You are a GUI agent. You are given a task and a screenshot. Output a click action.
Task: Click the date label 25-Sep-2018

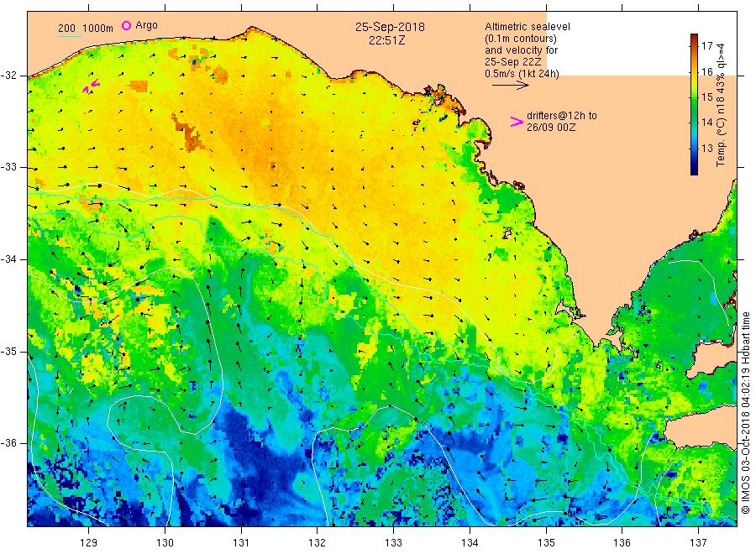point(390,27)
